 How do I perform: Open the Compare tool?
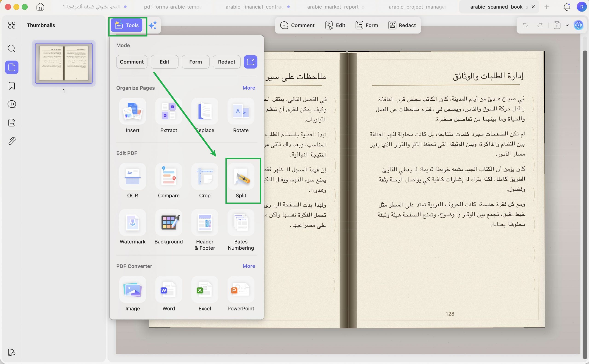tap(169, 181)
